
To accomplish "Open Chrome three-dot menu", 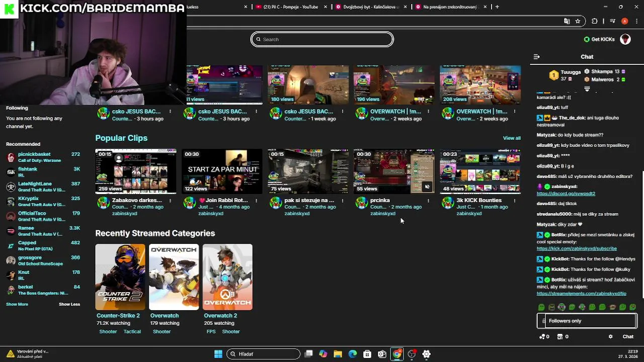I will tap(636, 21).
